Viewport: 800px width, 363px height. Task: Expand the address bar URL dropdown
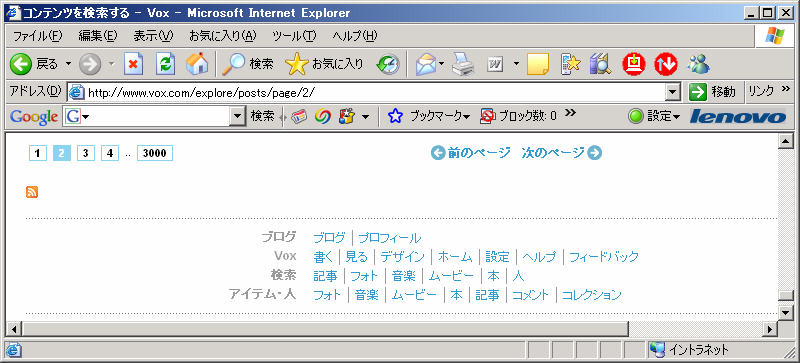click(x=674, y=92)
